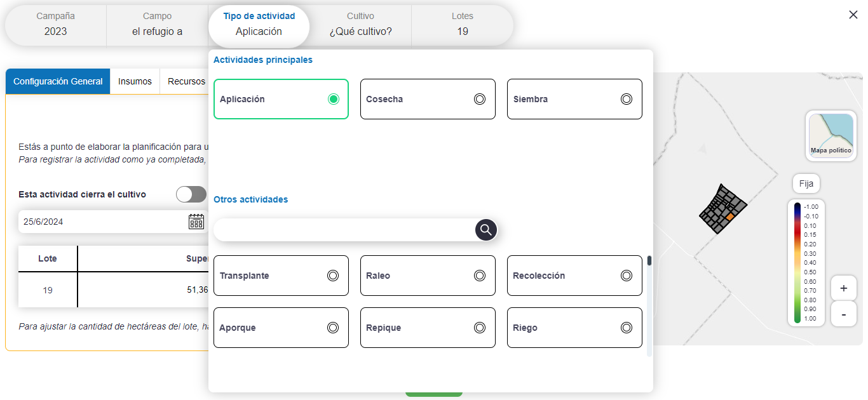
Task: Switch to the Mapa político thumbnail
Action: [831, 135]
